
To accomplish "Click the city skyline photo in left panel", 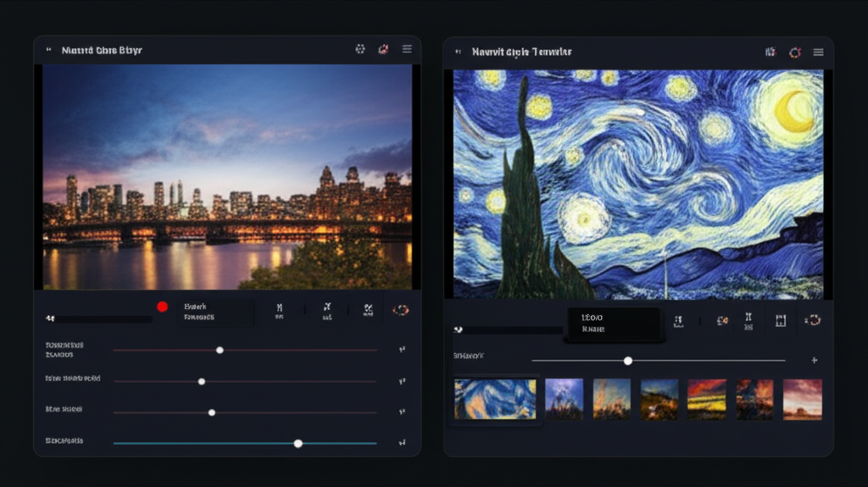I will pyautogui.click(x=227, y=177).
